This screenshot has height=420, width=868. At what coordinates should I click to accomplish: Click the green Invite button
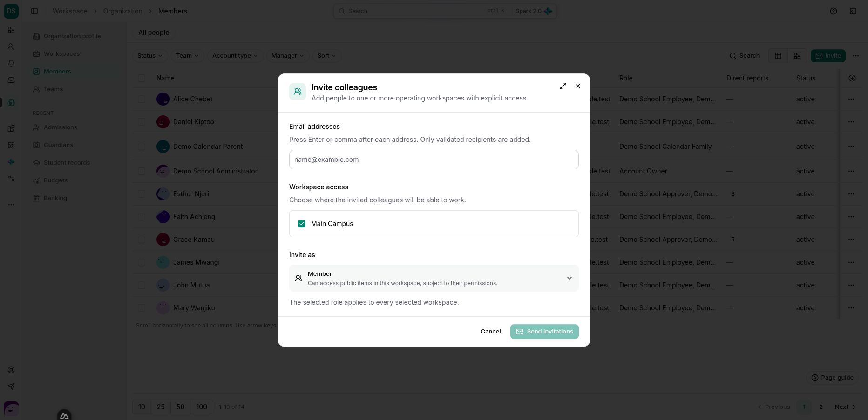[828, 56]
